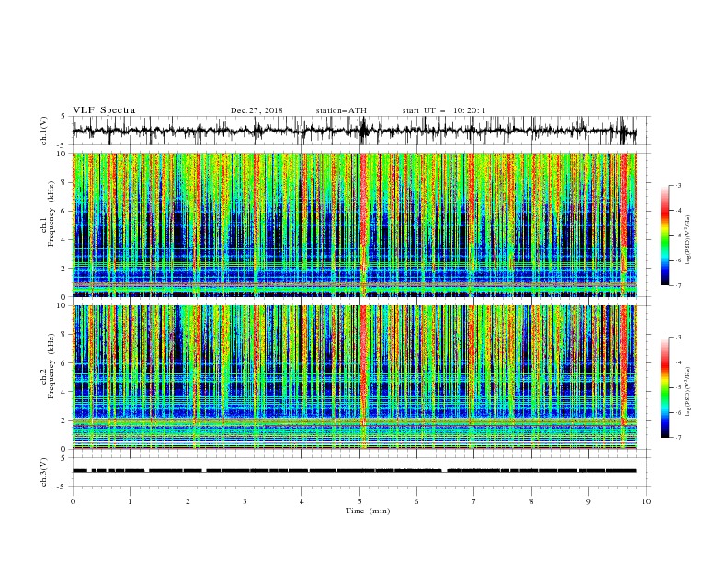The width and height of the screenshot is (728, 563).
Task: Click the lower log(PSD)(V²/Hz) colorbar label
Action: pos(689,392)
